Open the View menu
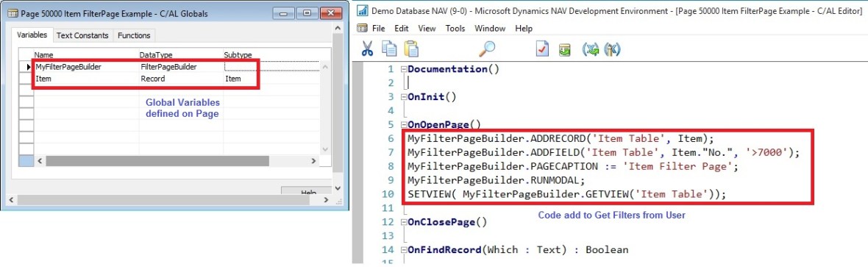 pos(427,28)
